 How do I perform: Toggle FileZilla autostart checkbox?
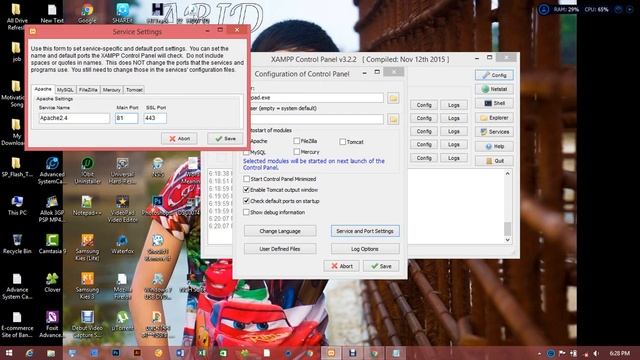(x=297, y=141)
